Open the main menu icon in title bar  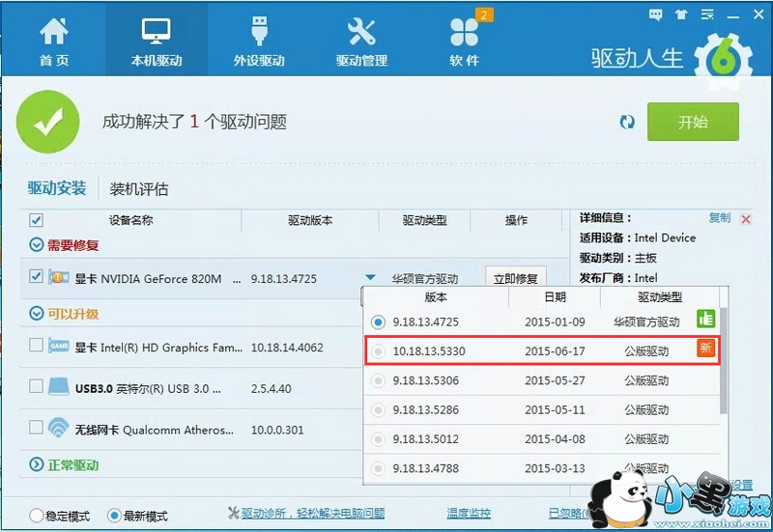[x=707, y=14]
